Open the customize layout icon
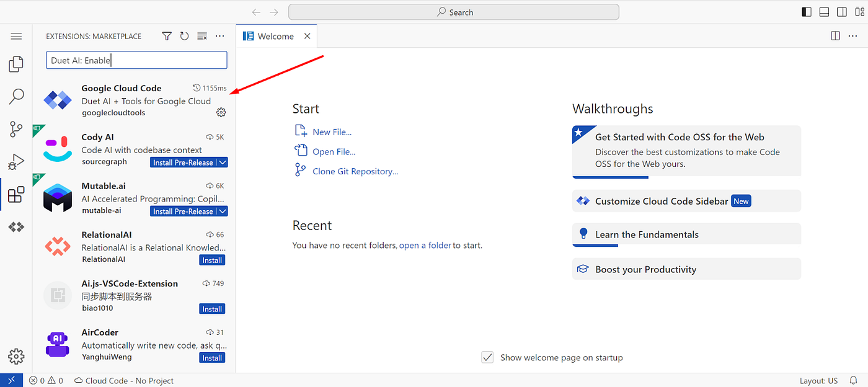Viewport: 868px width, 387px height. 859,12
